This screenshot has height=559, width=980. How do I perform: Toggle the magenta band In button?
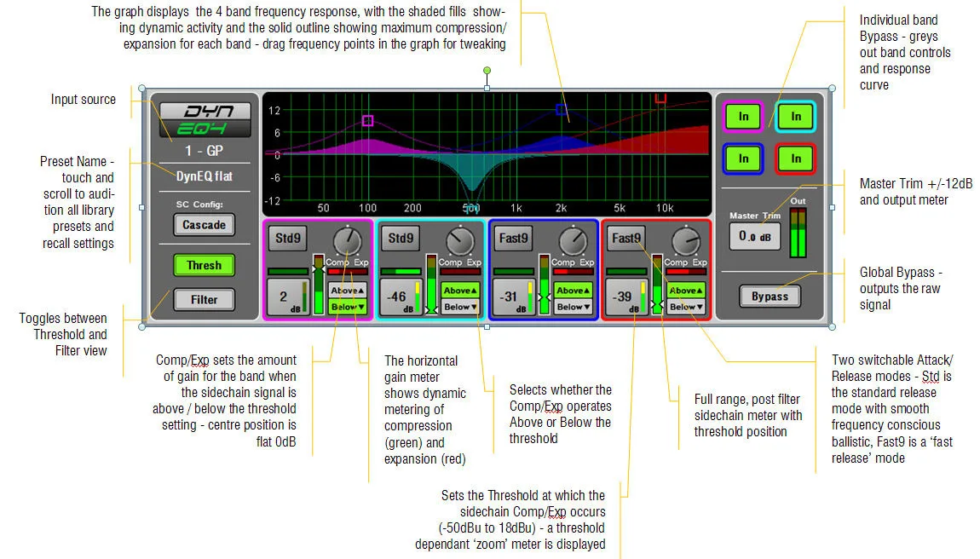(x=743, y=116)
